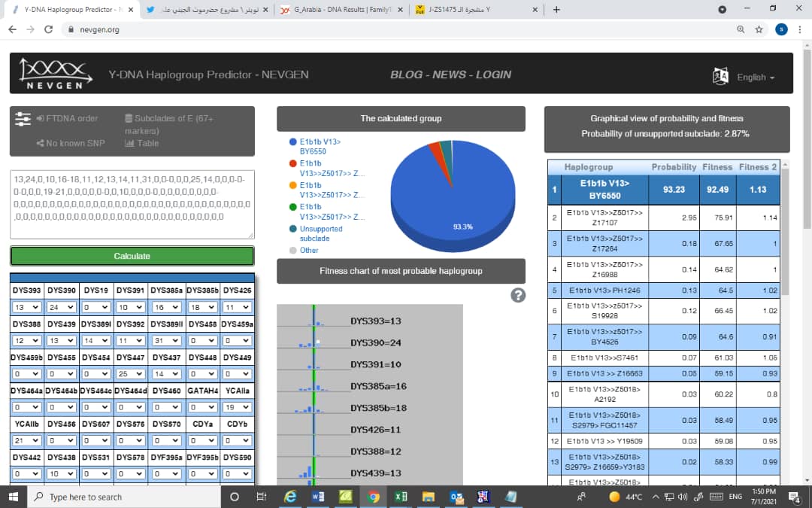This screenshot has width=812, height=508.
Task: Open Outlook from the taskbar
Action: (456, 497)
